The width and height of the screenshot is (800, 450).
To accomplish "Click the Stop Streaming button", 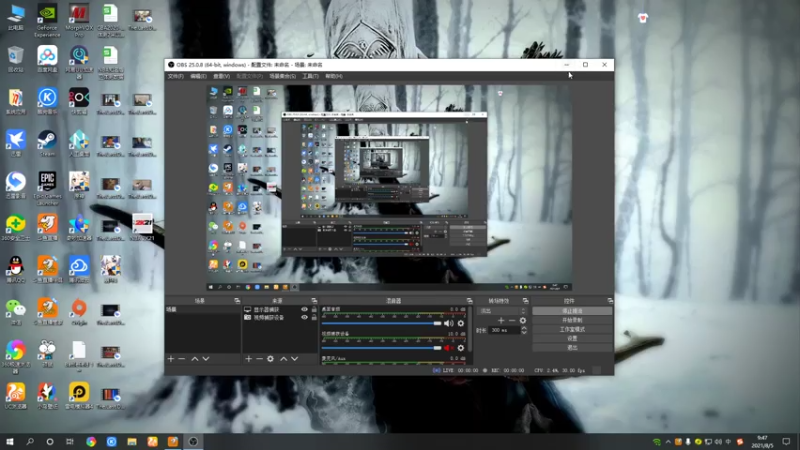I will point(572,311).
